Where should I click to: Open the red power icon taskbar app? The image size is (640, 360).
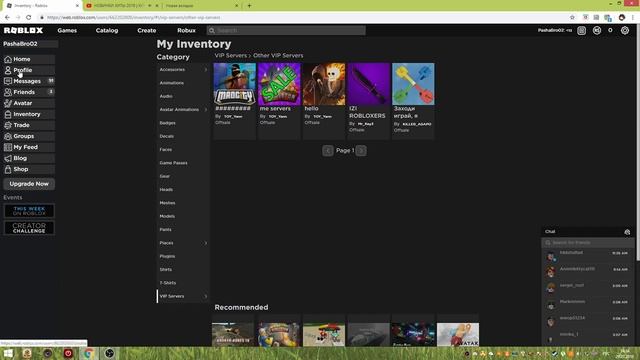pyautogui.click(x=68, y=353)
